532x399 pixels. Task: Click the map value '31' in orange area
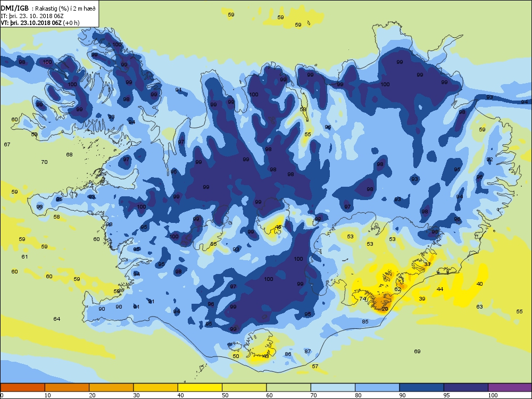point(428,264)
